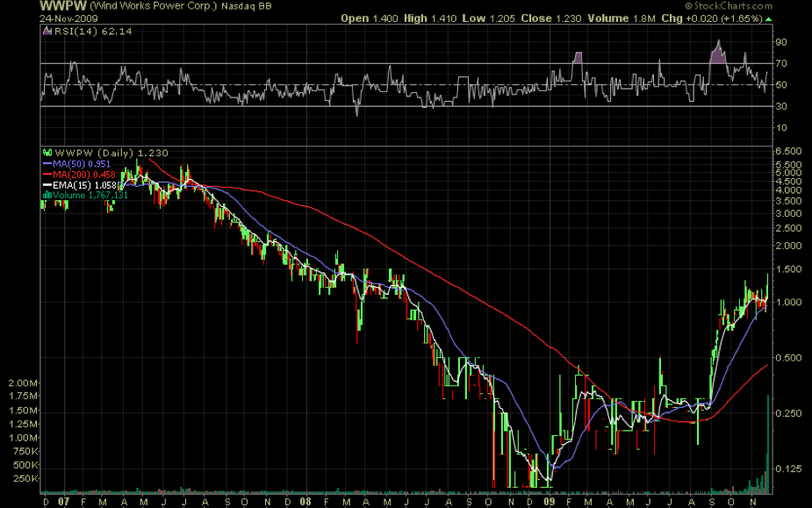This screenshot has width=812, height=508.
Task: Select the EMA(15) white line swatch
Action: click(x=47, y=185)
